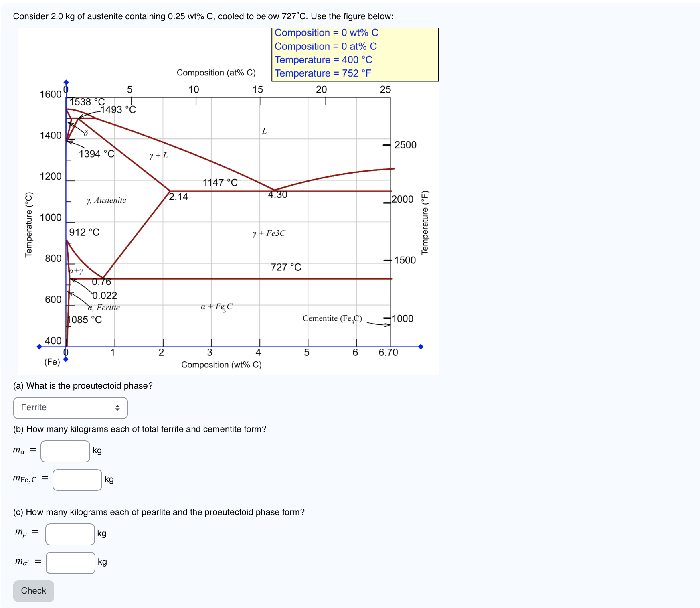Click the 1085 °C label
Screen dimensions: 700x608
(84, 320)
